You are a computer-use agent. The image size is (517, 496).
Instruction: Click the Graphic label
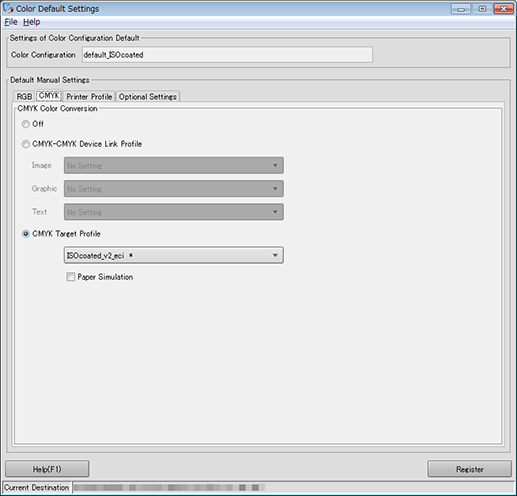[44, 189]
